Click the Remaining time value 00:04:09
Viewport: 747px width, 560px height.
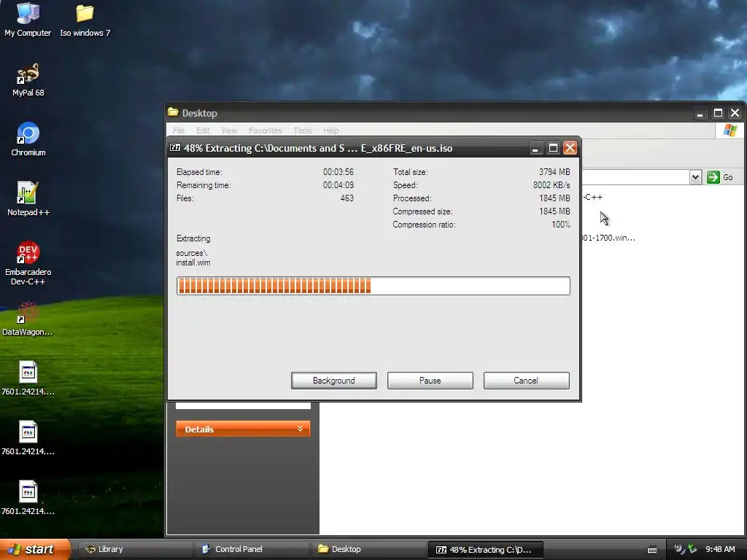[338, 184]
